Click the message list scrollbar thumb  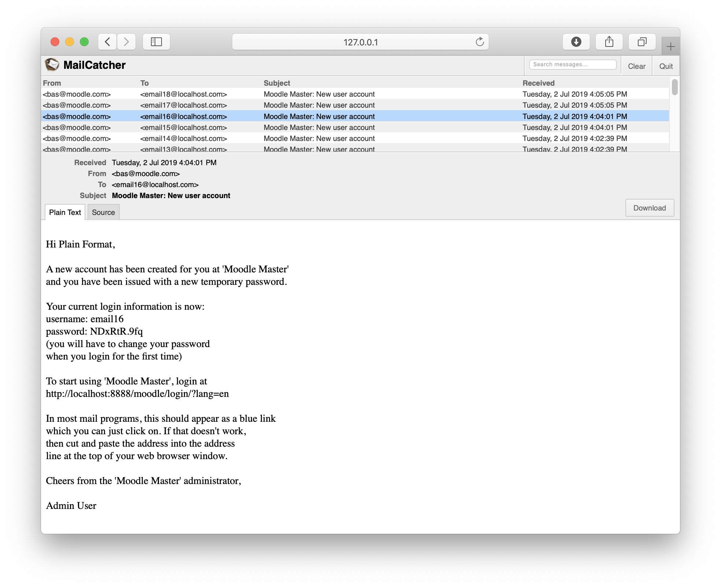pyautogui.click(x=674, y=87)
